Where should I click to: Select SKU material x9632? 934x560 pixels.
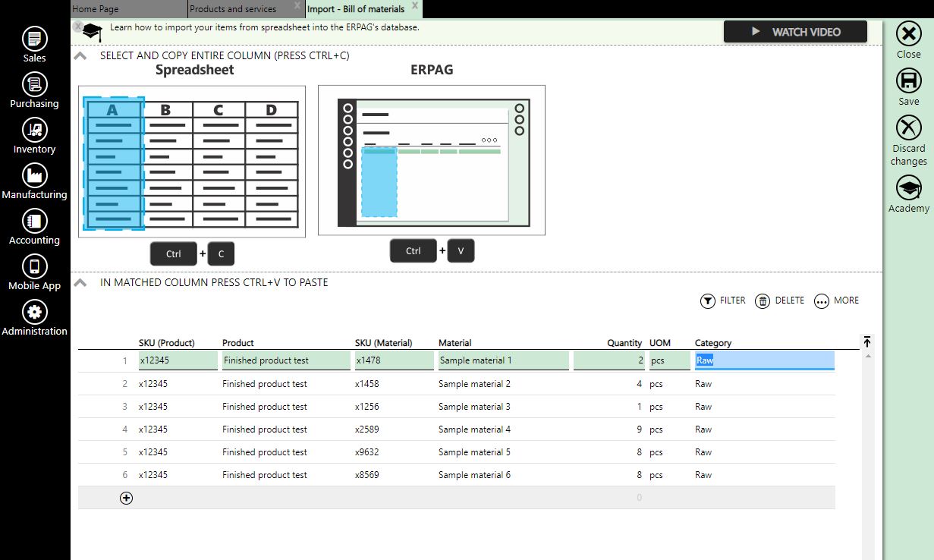click(x=367, y=452)
